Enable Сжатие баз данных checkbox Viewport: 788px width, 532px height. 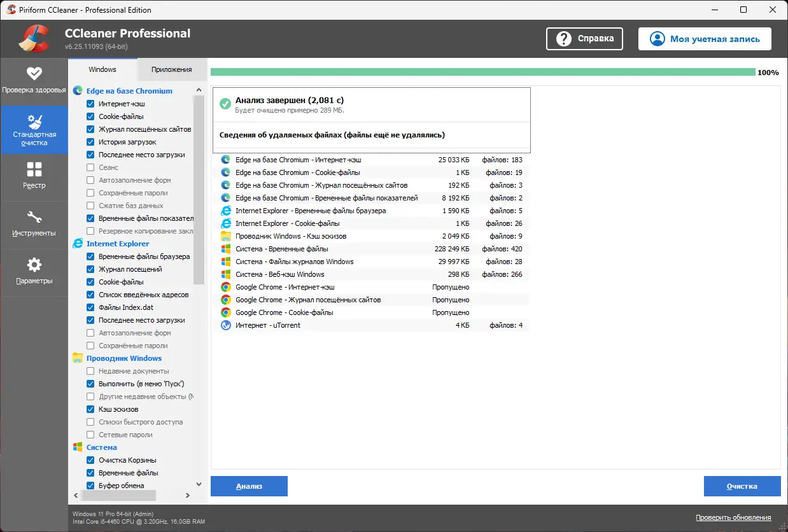coord(90,206)
